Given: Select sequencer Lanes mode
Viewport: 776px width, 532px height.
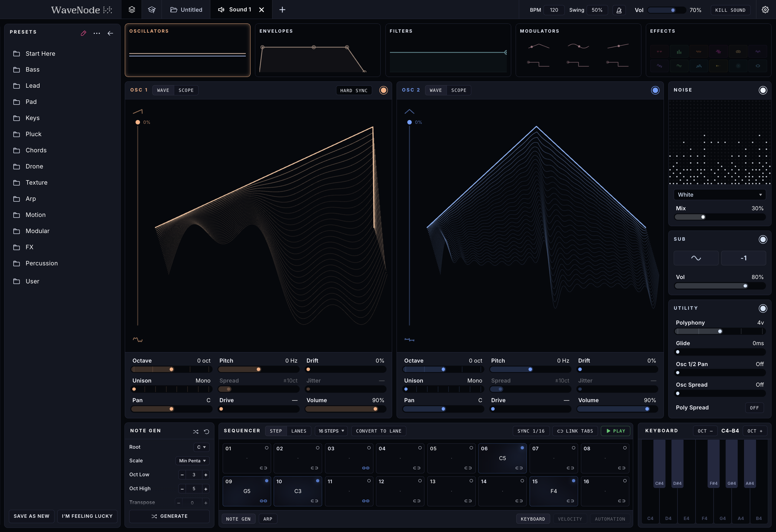Looking at the screenshot, I should 298,431.
